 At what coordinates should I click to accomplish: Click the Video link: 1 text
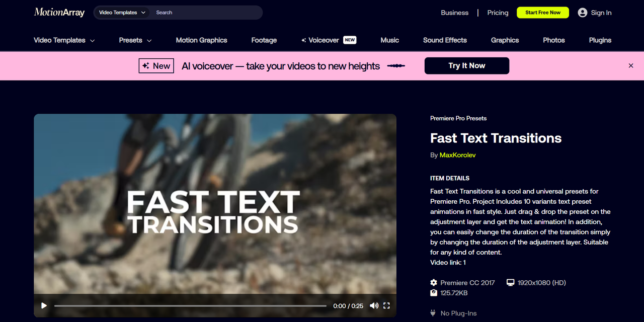[448, 263]
